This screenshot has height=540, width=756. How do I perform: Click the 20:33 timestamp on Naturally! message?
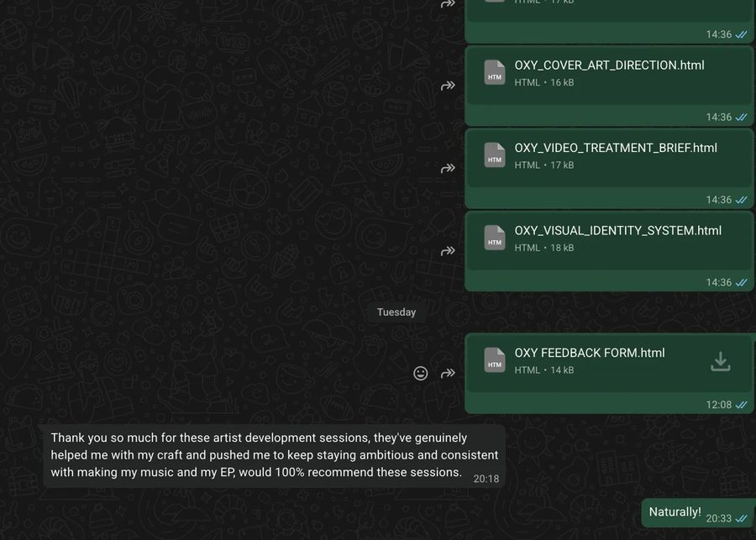click(x=719, y=518)
